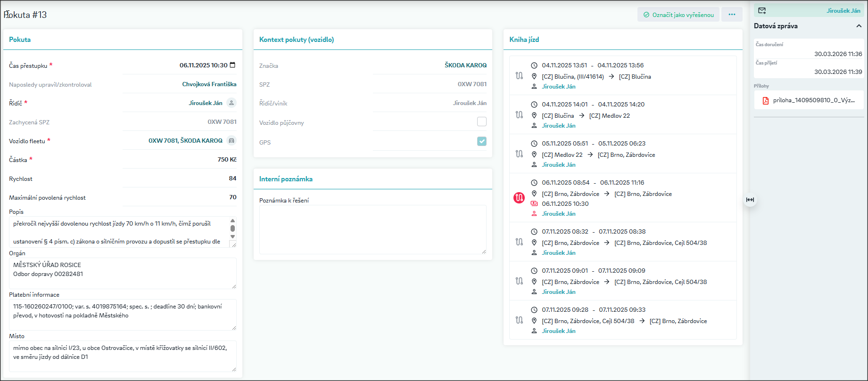The image size is (868, 381).
Task: Click Chvojková Františka link
Action: [x=209, y=84]
